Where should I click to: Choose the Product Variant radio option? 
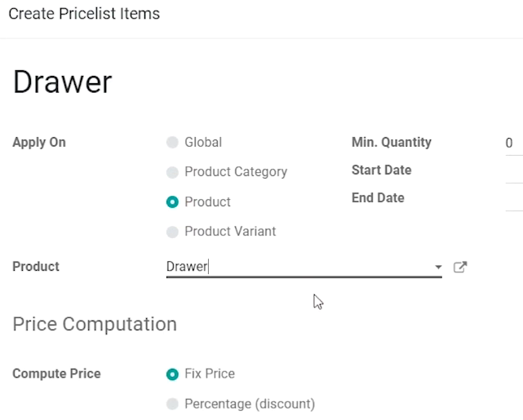click(172, 232)
